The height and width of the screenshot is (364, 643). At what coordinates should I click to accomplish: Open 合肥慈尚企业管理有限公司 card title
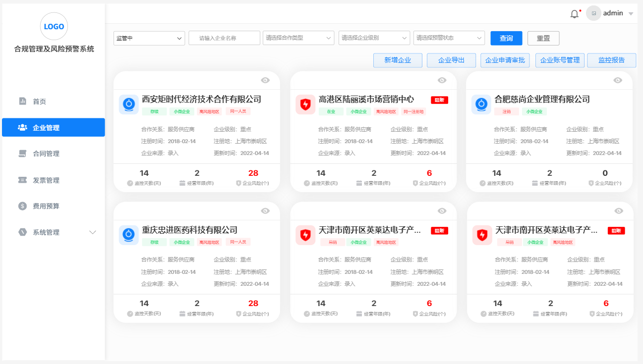542,100
